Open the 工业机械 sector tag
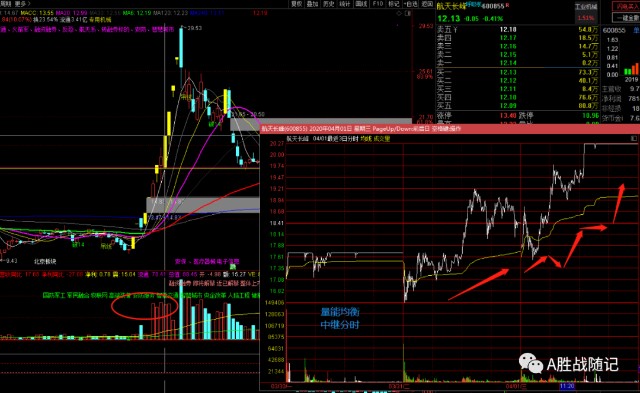Viewport: 640px width, 393px height. pyautogui.click(x=586, y=7)
